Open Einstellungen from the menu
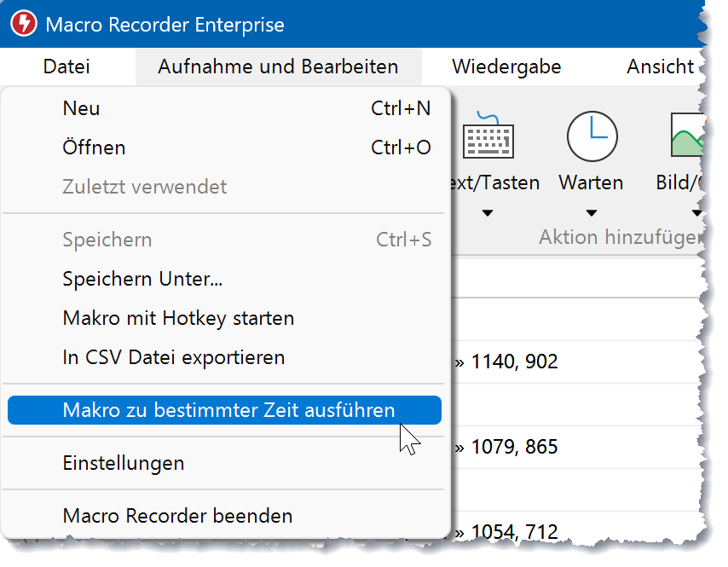This screenshot has width=728, height=567. [x=123, y=463]
